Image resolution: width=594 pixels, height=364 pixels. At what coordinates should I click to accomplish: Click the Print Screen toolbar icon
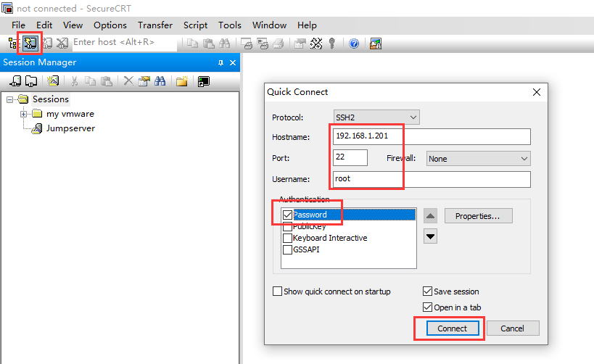[247, 44]
